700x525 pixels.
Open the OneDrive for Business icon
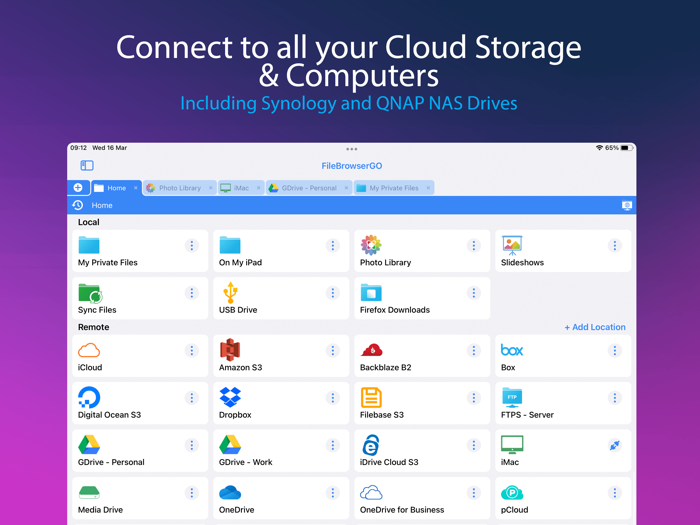coord(371,492)
